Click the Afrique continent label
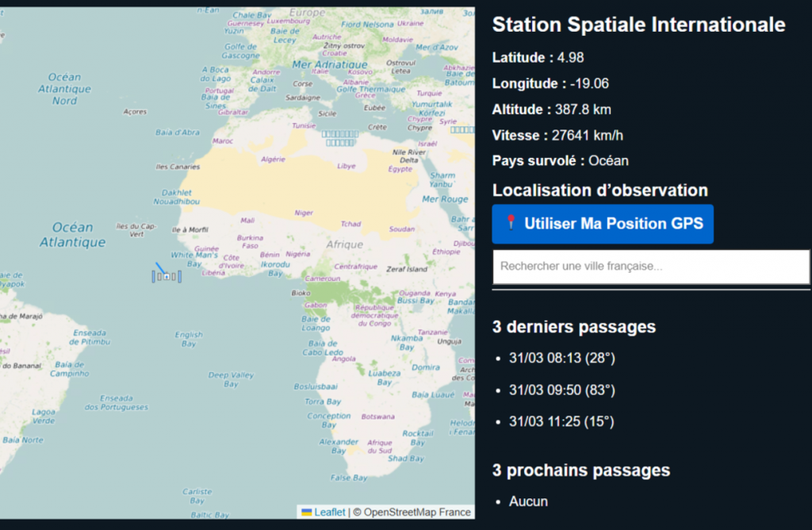 click(x=344, y=244)
